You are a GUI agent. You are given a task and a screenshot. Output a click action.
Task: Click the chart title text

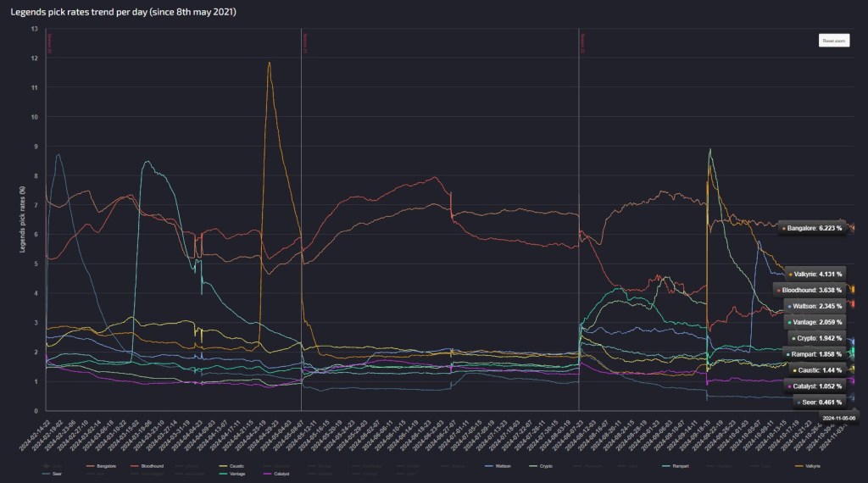[123, 12]
